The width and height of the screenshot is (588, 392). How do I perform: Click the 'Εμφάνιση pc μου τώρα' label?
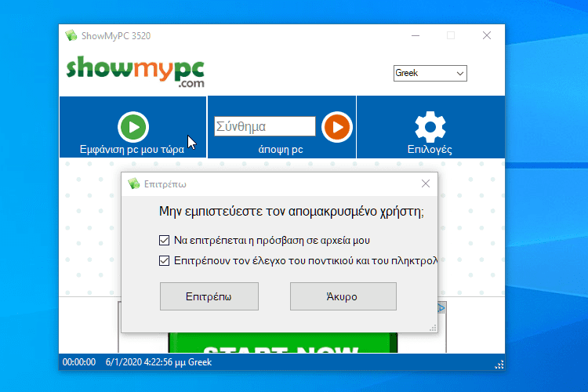[132, 149]
